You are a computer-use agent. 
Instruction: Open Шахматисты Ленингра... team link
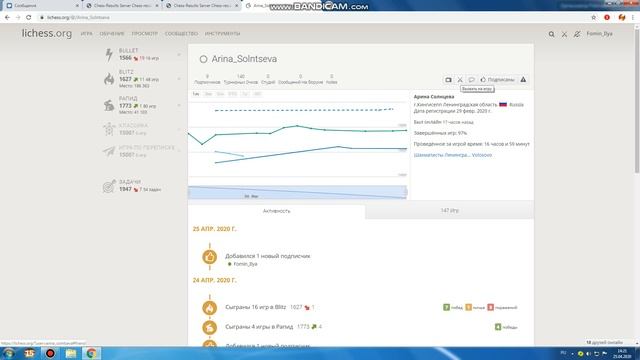tap(442, 155)
